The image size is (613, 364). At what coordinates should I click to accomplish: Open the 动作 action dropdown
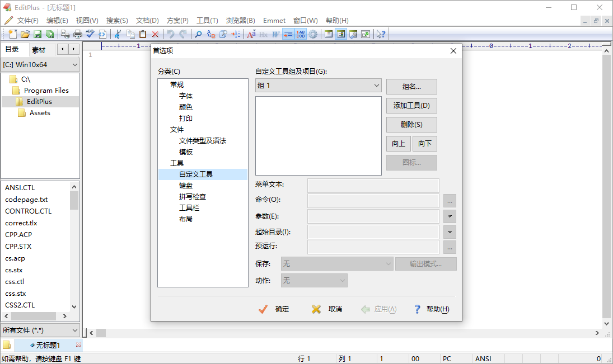[313, 280]
